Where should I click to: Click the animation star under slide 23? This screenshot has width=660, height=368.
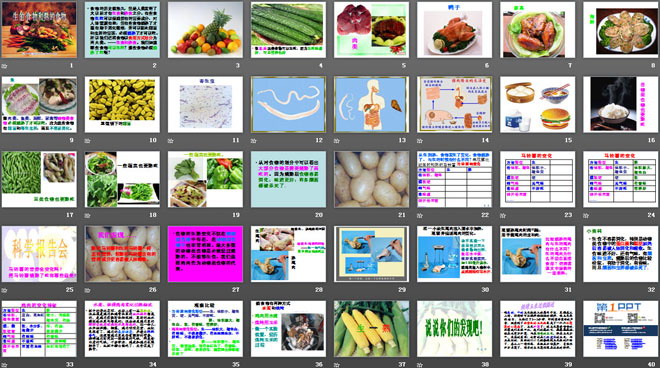[x=503, y=216]
